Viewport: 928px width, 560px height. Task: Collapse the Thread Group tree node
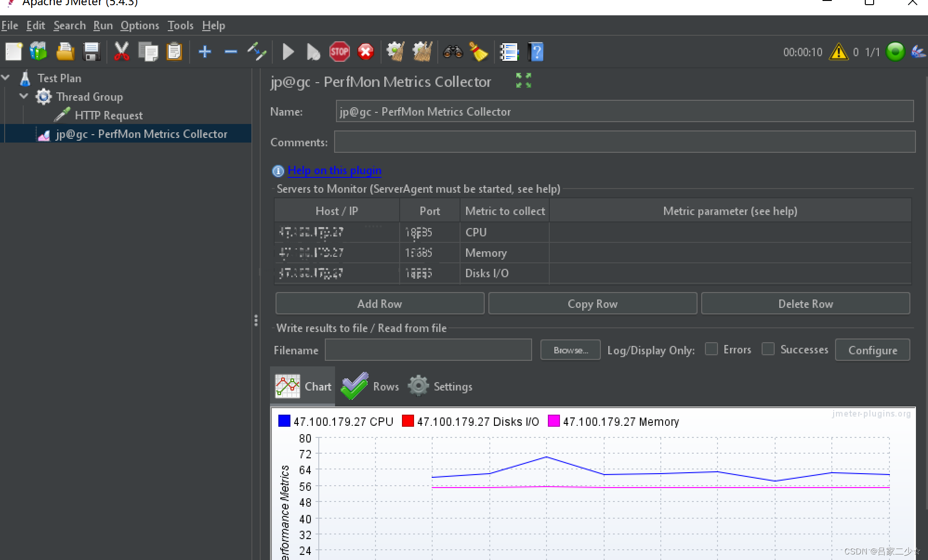[24, 97]
